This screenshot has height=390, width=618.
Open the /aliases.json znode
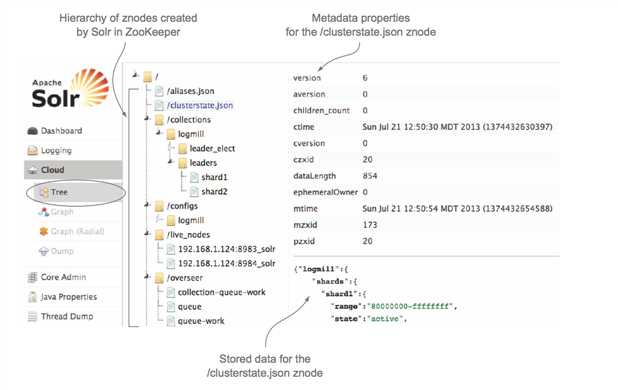[x=190, y=91]
